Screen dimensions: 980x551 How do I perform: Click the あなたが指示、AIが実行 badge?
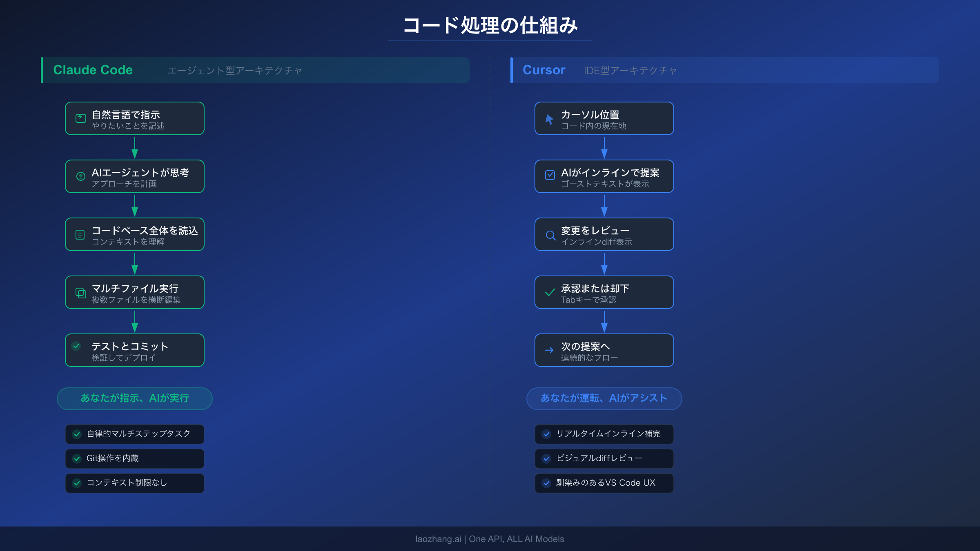[x=134, y=398]
